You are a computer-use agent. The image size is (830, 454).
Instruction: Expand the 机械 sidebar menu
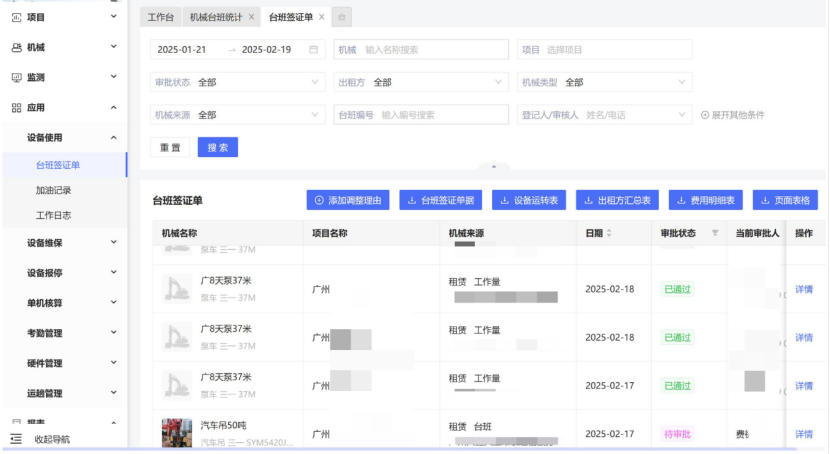[113, 47]
